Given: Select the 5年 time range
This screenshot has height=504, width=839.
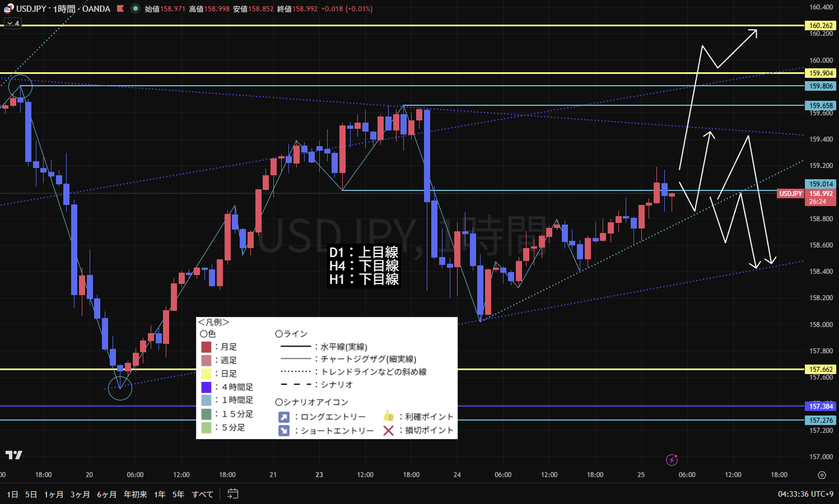Looking at the screenshot, I should pos(178,494).
